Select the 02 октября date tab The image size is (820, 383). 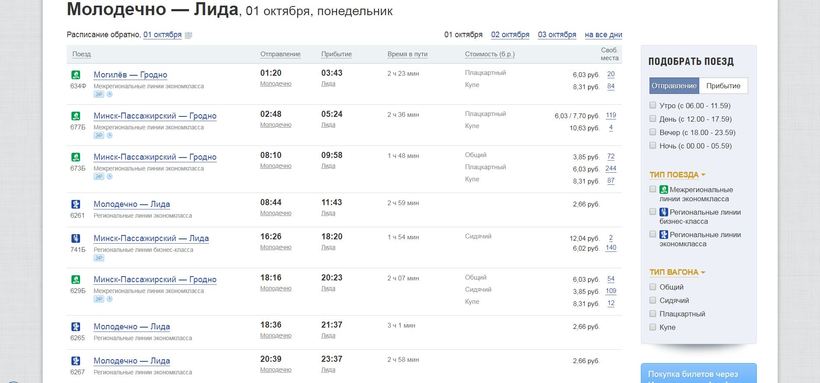pos(510,35)
